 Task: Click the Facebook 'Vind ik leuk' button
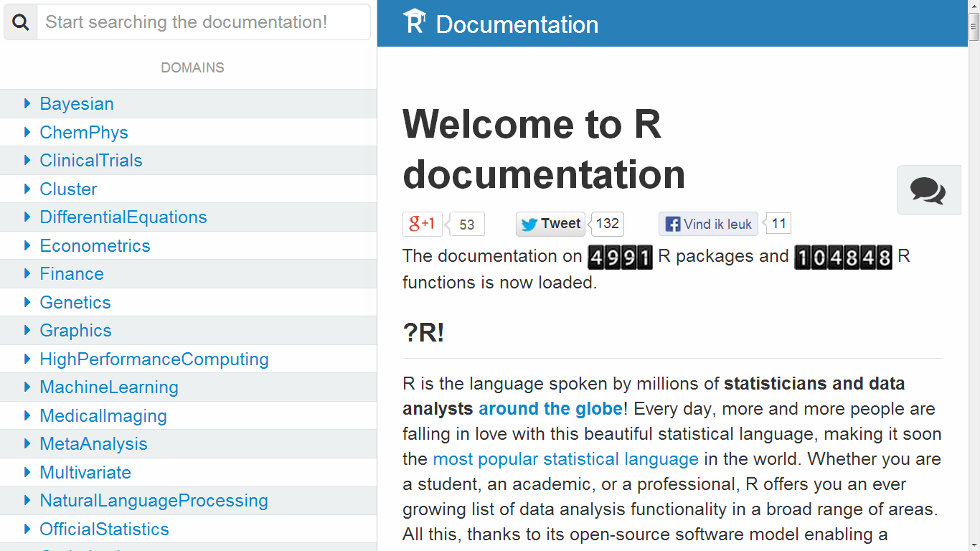[x=708, y=224]
